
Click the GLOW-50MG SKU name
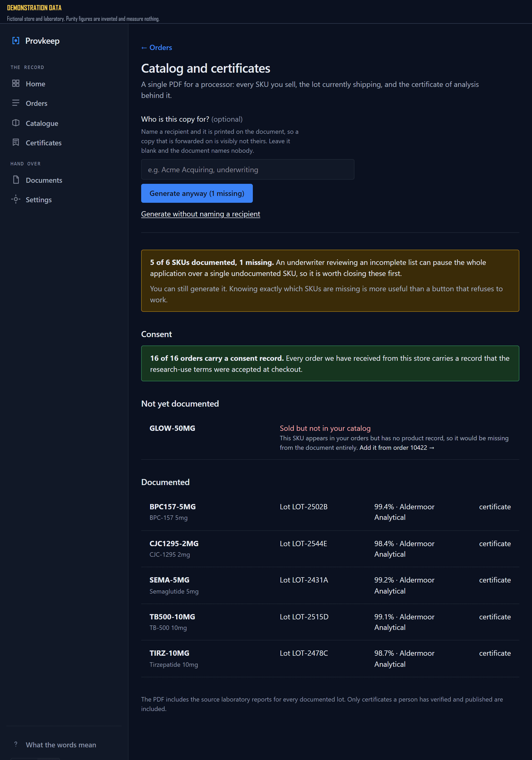[x=172, y=428]
